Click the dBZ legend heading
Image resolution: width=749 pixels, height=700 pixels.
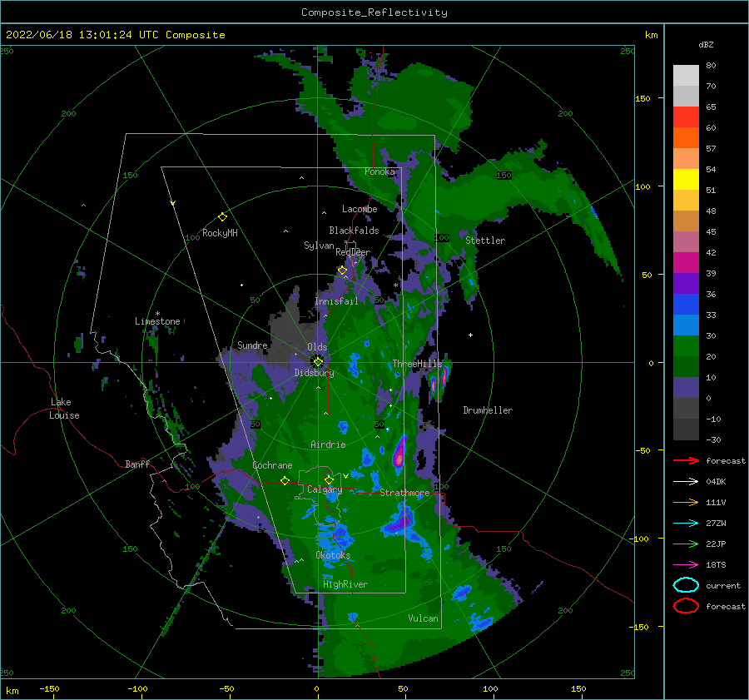coord(706,44)
